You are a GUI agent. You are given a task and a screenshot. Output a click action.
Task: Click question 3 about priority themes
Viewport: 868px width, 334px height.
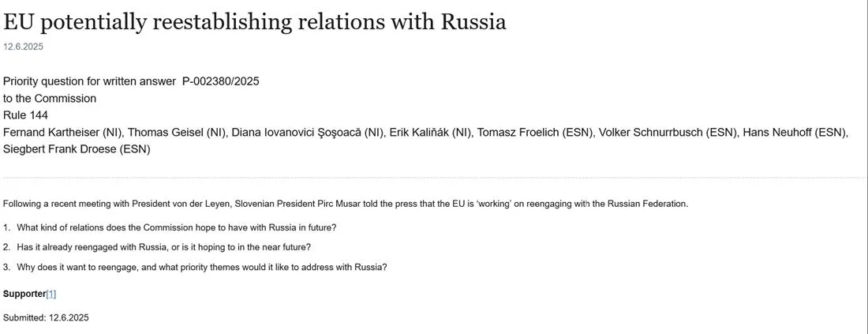[x=201, y=267]
